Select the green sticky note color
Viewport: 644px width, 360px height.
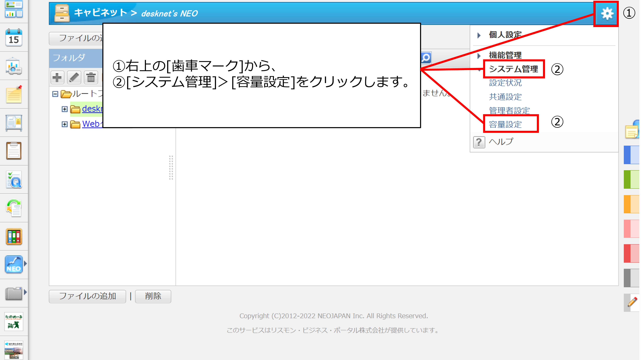631,179
